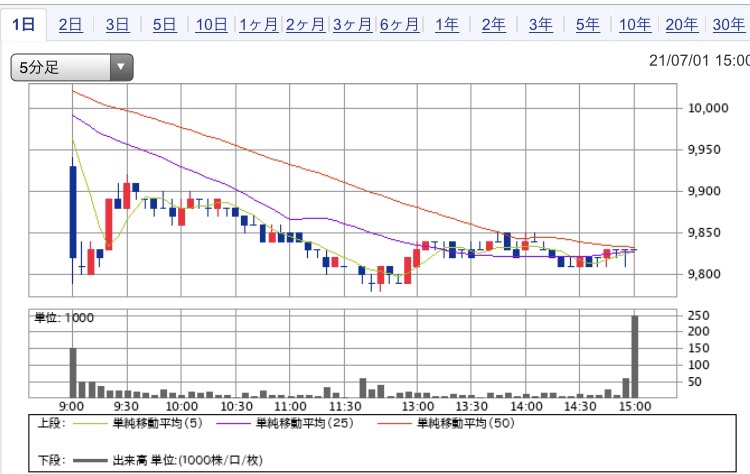Screen dimensions: 750x474
Task: Click the 出来高 単位 legend entry
Action: coord(168,460)
